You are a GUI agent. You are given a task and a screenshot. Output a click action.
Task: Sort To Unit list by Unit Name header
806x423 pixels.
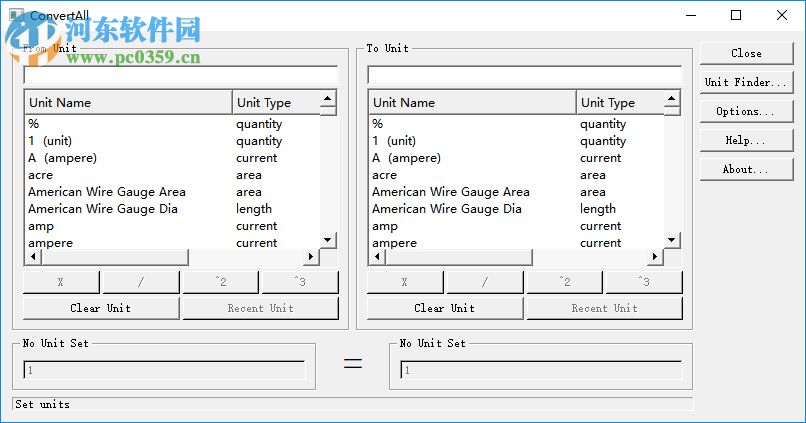click(x=472, y=102)
